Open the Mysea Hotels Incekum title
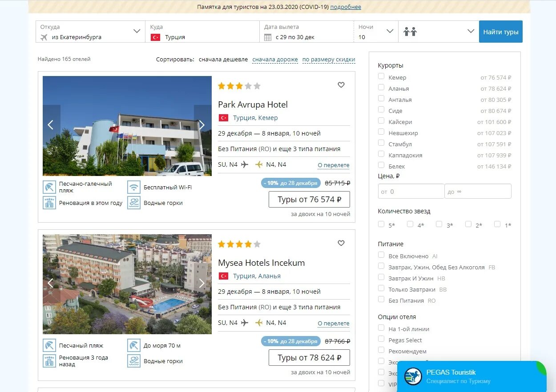This screenshot has width=556, height=392. (262, 263)
